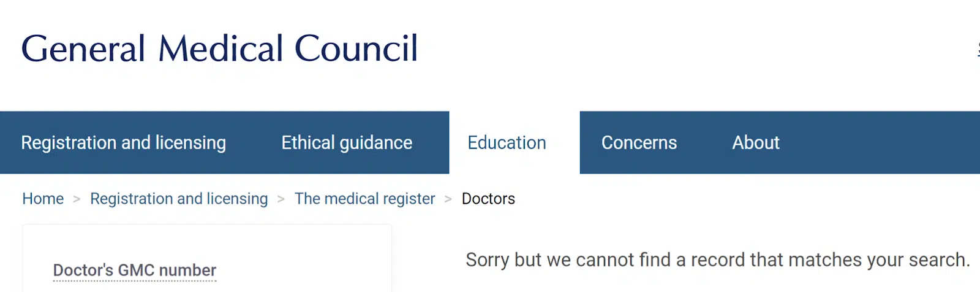This screenshot has width=980, height=292.
Task: Open the Ethical guidance menu
Action: 347,142
